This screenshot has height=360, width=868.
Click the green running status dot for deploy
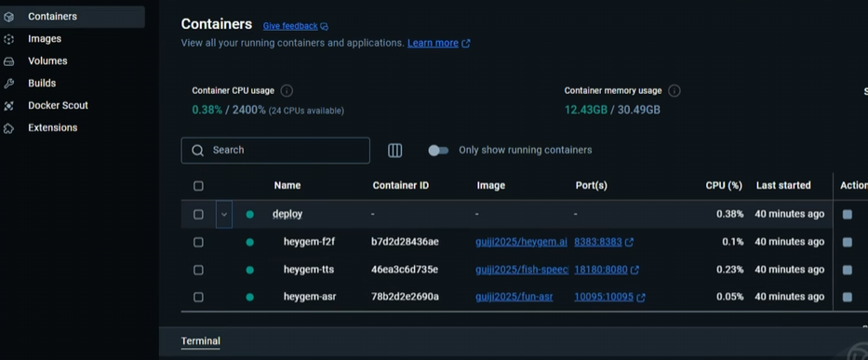(249, 214)
